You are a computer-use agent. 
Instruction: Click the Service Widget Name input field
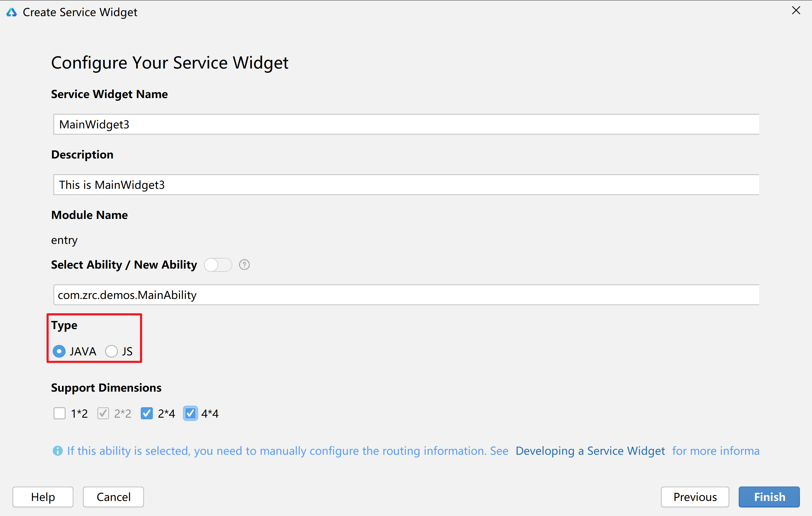point(407,124)
